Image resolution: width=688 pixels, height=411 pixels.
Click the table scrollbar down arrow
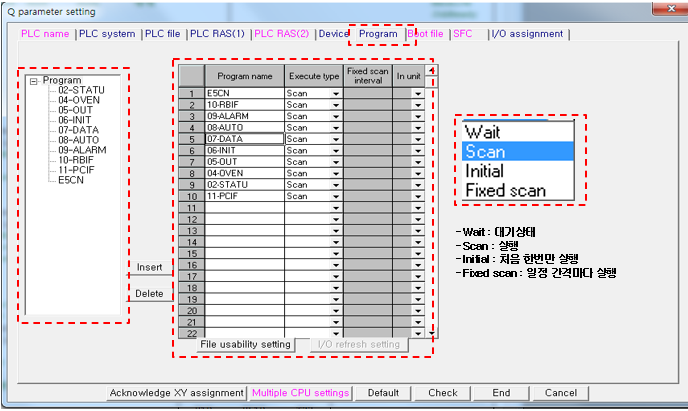[x=432, y=333]
